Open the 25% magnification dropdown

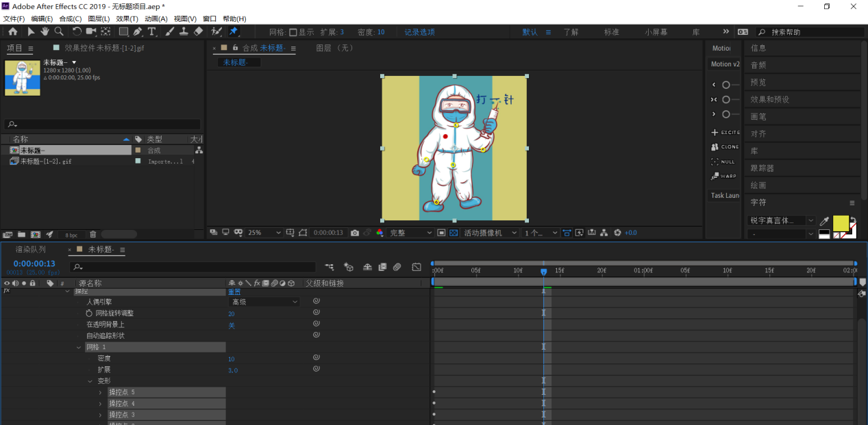click(x=264, y=233)
